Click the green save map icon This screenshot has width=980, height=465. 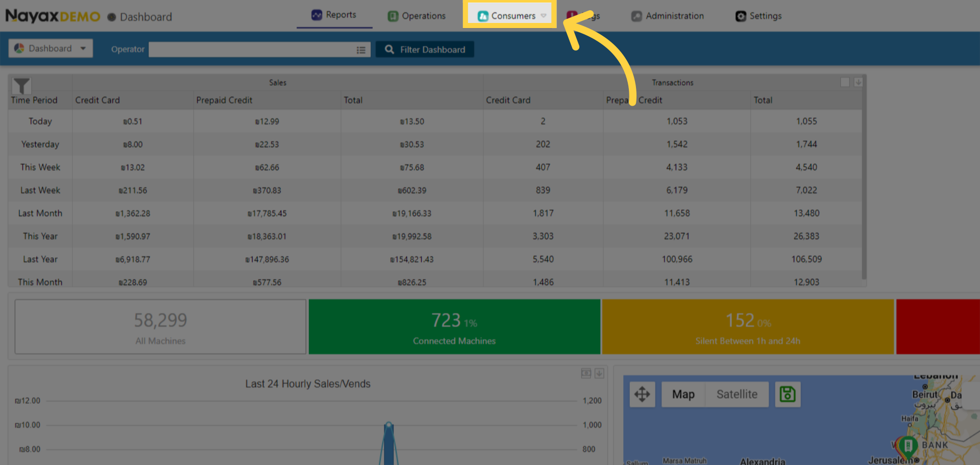(x=788, y=394)
